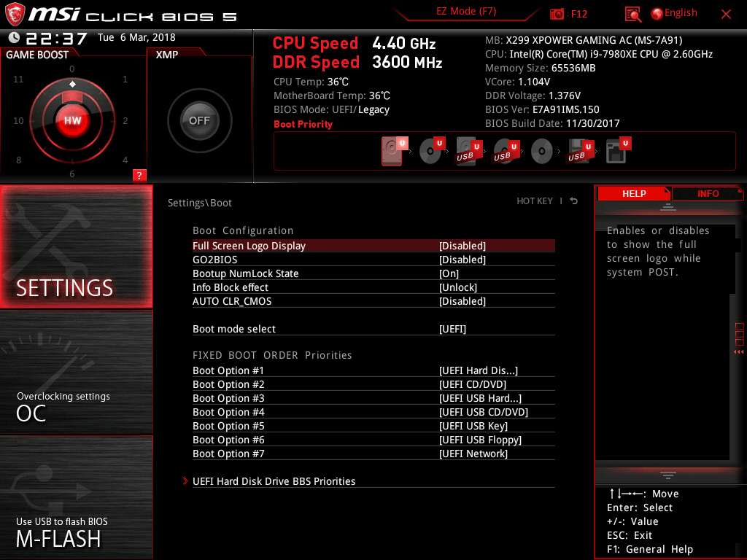The width and height of the screenshot is (747, 560).
Task: Open the OC overclocking settings section
Action: (77, 373)
